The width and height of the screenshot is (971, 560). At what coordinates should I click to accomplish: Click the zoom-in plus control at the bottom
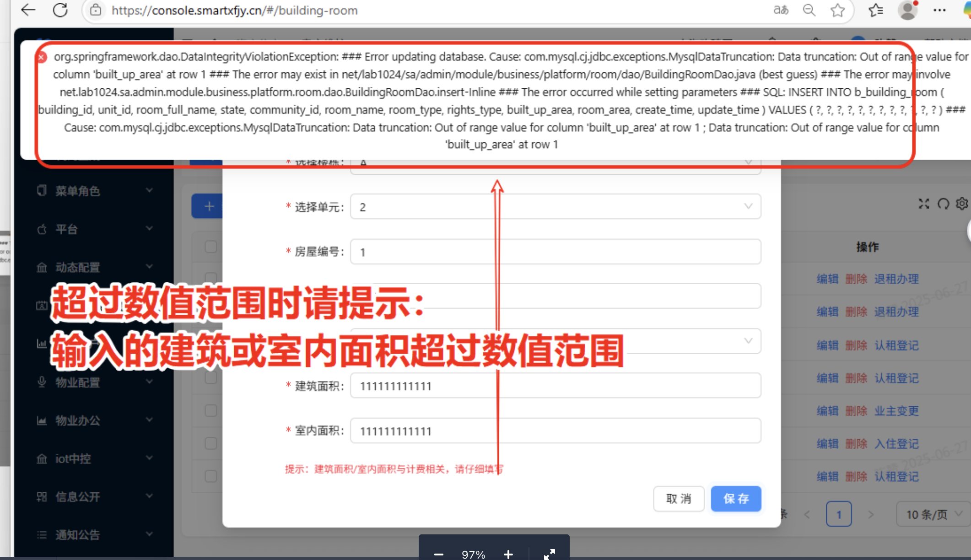(x=508, y=554)
